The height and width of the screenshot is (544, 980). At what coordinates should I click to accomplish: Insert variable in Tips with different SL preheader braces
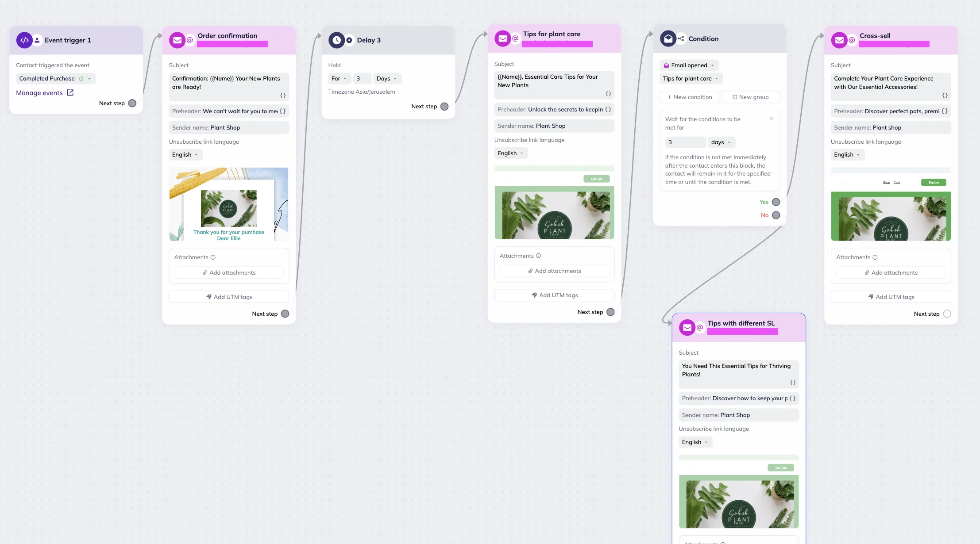(792, 398)
